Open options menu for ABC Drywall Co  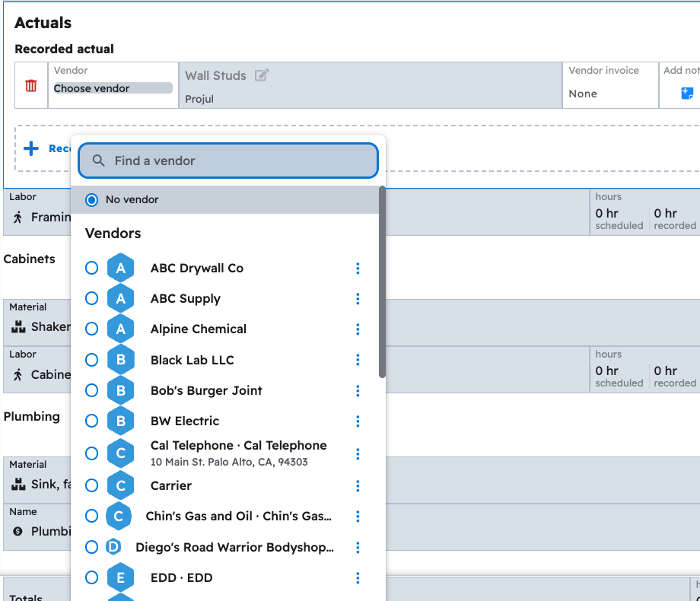(x=358, y=268)
